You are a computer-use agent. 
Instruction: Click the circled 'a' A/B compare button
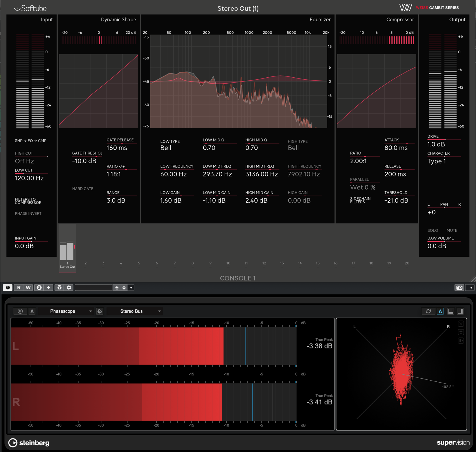39,288
